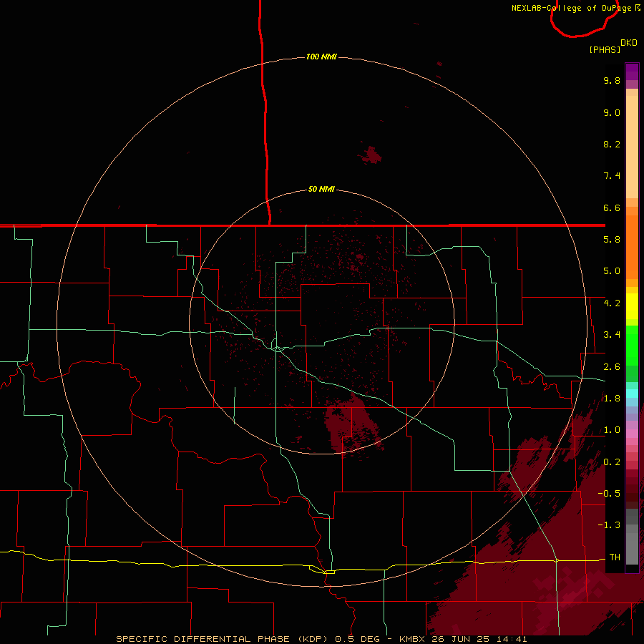Screen dimensions: 644x644
Task: Click the [PHAS] legend heading
Action: coord(605,49)
